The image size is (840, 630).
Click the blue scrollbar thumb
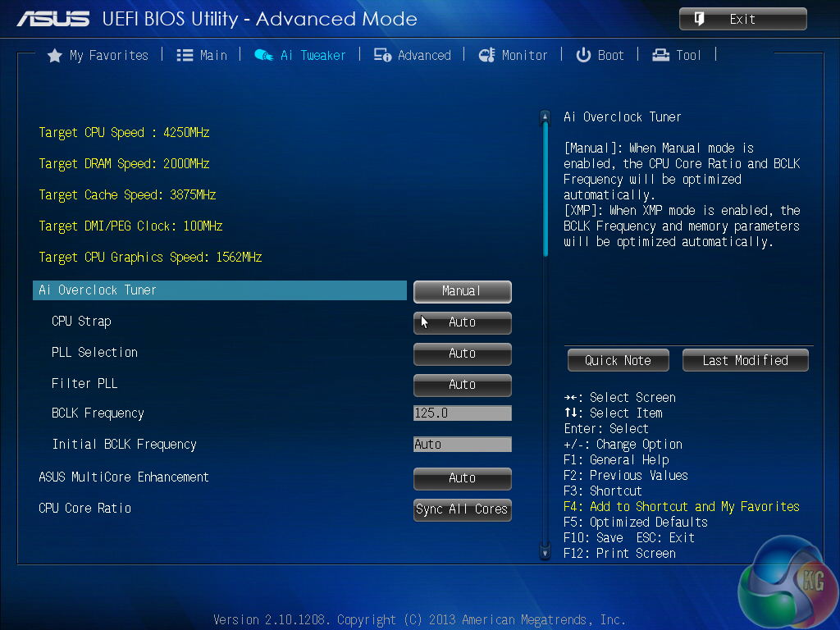pos(546,189)
